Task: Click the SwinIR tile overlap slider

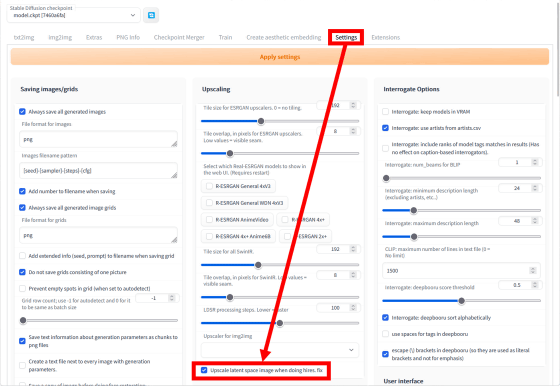Action: (x=280, y=297)
